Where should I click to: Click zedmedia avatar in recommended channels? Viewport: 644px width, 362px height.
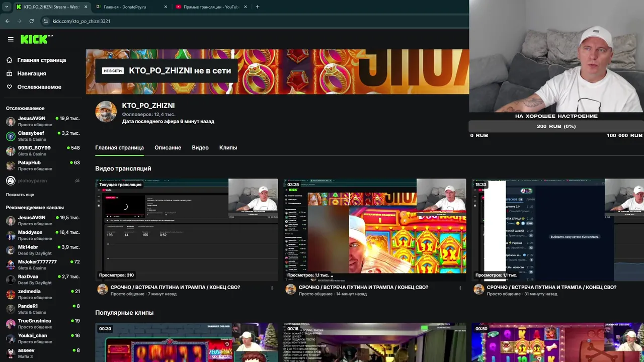[x=11, y=294]
